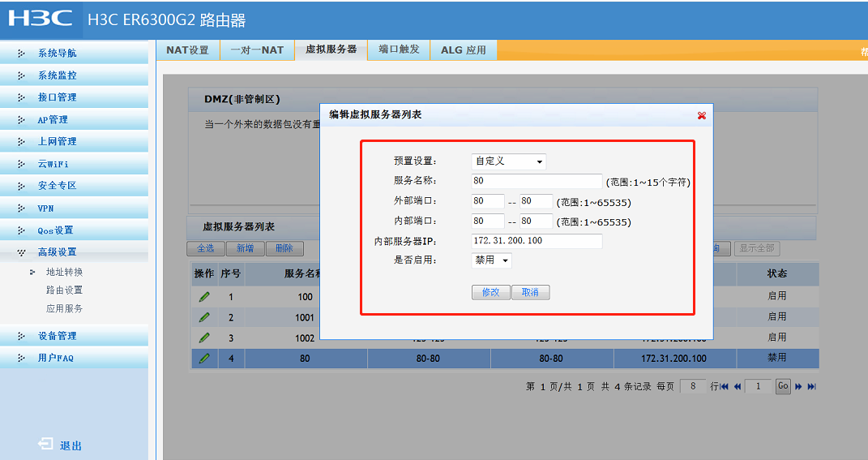Click the 取消 button
The width and height of the screenshot is (868, 460).
pyautogui.click(x=530, y=292)
